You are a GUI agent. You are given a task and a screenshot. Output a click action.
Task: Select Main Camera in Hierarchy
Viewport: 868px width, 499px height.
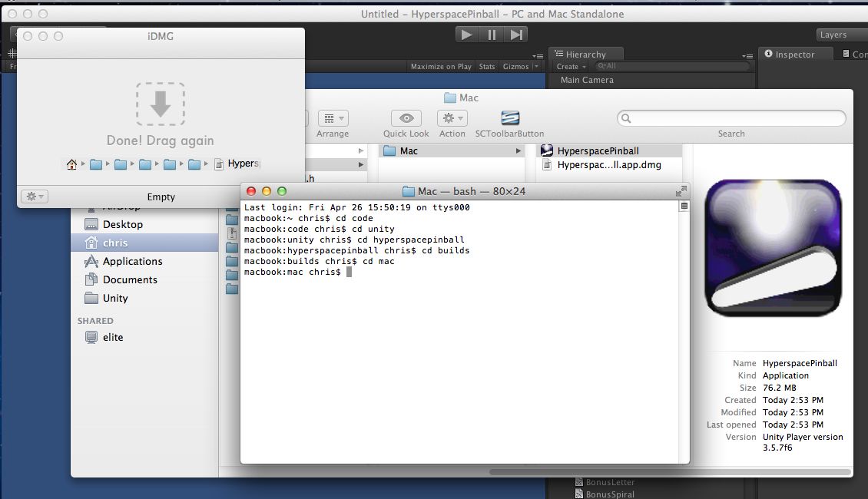point(587,80)
